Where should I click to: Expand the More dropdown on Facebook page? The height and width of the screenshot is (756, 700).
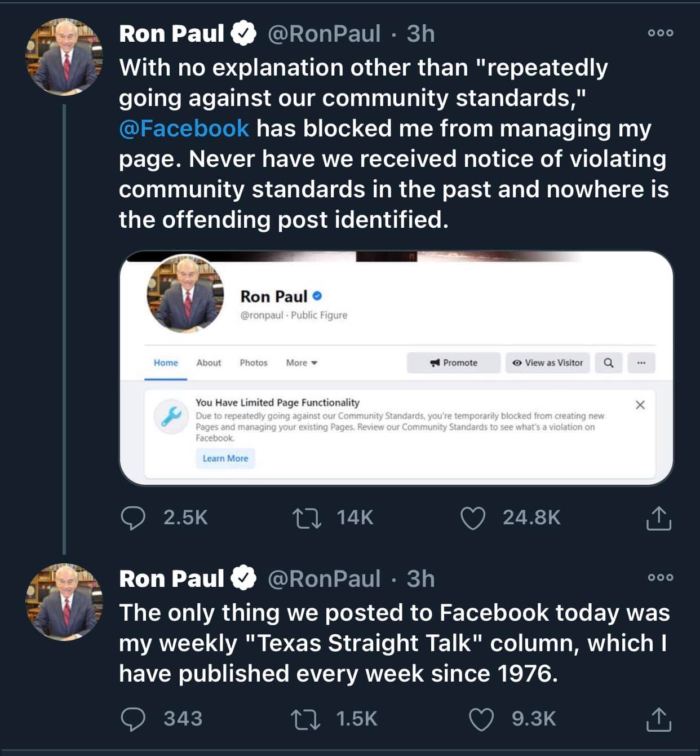[302, 363]
